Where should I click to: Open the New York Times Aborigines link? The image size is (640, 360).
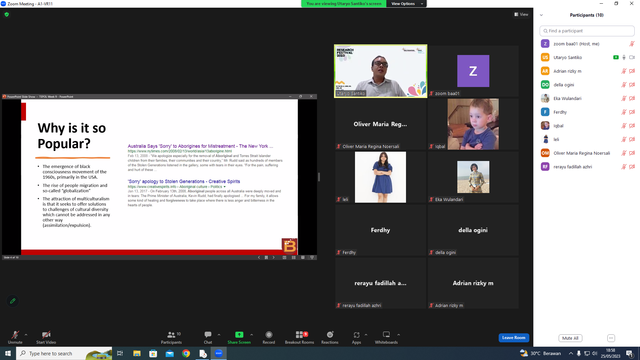[x=200, y=146]
